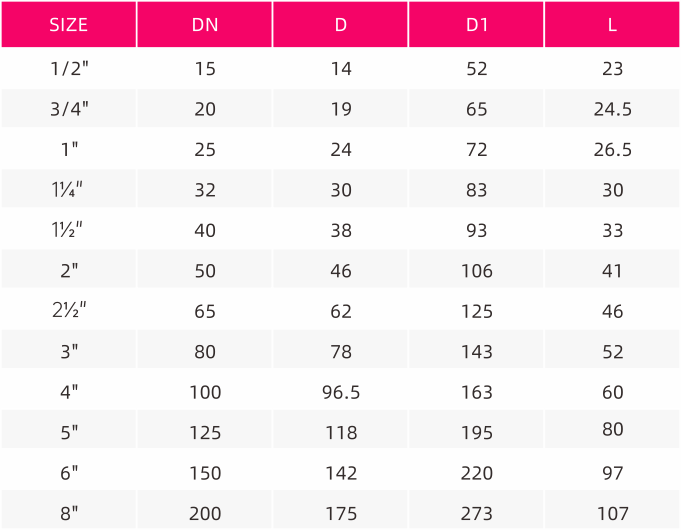Click the DN column header
The width and height of the screenshot is (681, 530).
205,25
